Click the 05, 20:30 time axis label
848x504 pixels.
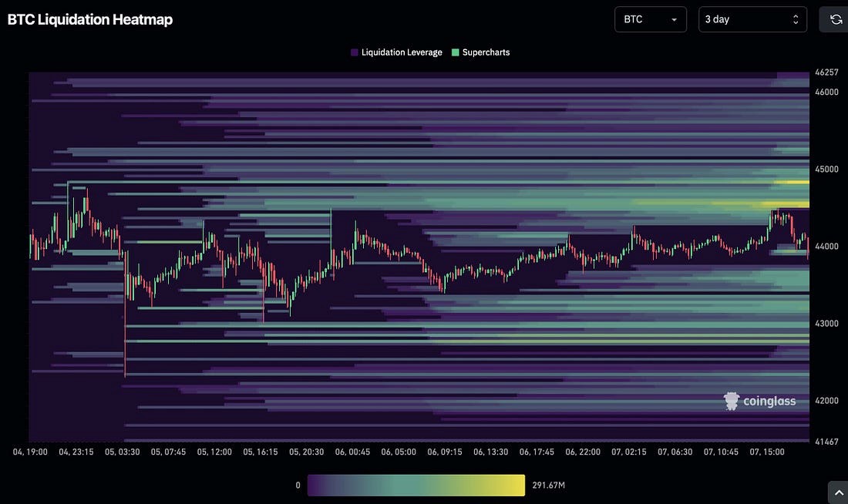307,452
